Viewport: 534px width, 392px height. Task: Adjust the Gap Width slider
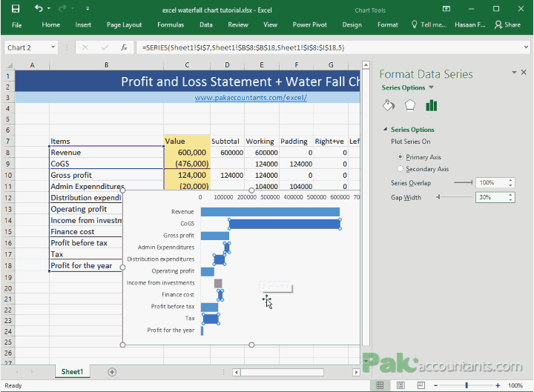pos(438,197)
